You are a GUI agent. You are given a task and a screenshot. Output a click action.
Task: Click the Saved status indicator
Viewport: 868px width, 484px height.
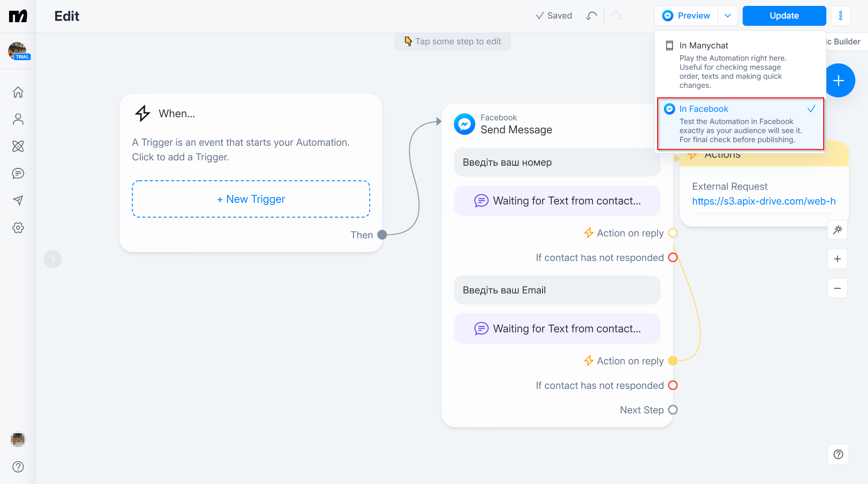[x=554, y=16]
